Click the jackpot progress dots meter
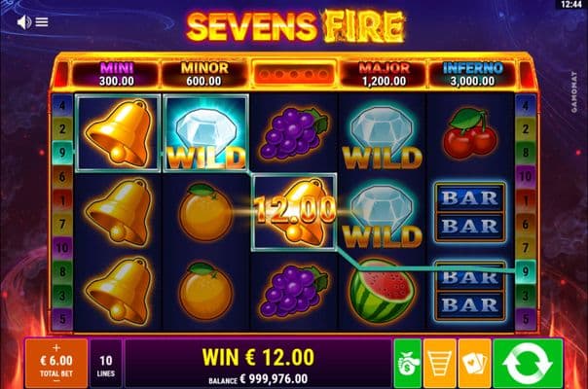The height and width of the screenshot is (389, 588). point(294,74)
